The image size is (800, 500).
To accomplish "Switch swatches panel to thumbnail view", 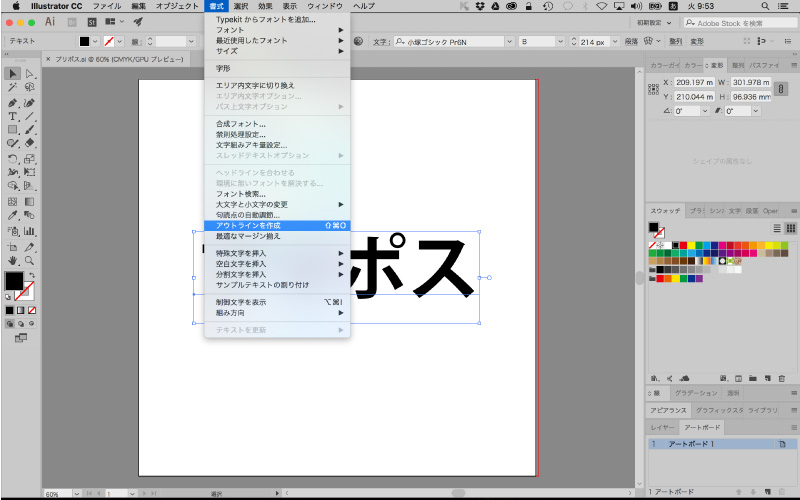I will [790, 228].
